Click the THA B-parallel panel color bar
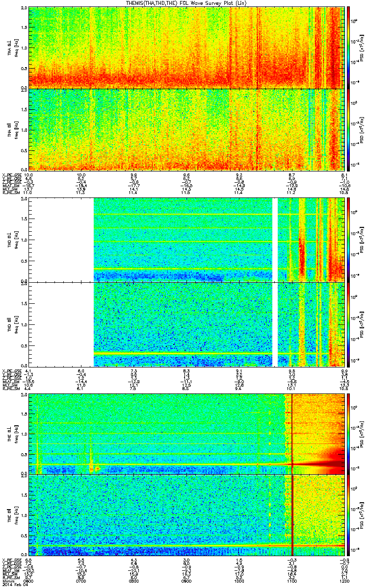 [x=348, y=129]
